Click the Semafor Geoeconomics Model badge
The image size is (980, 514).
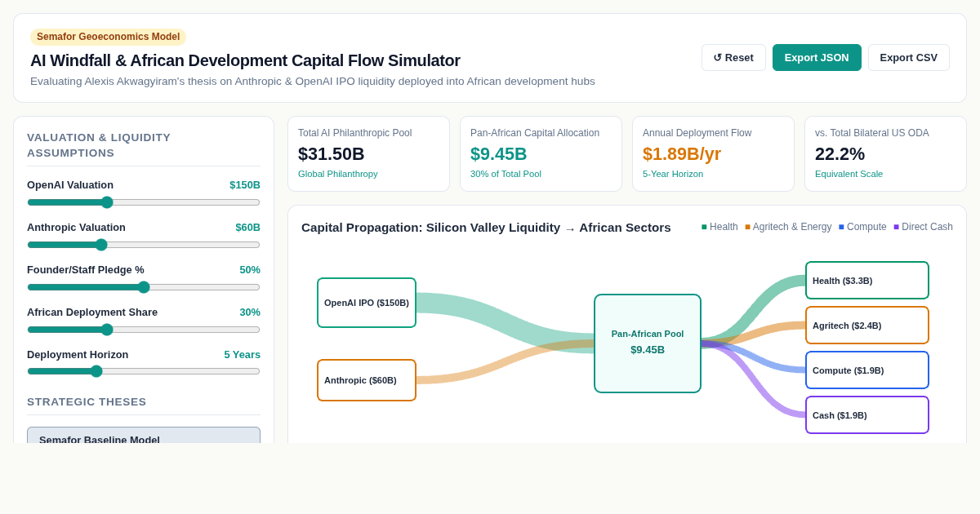pos(108,37)
